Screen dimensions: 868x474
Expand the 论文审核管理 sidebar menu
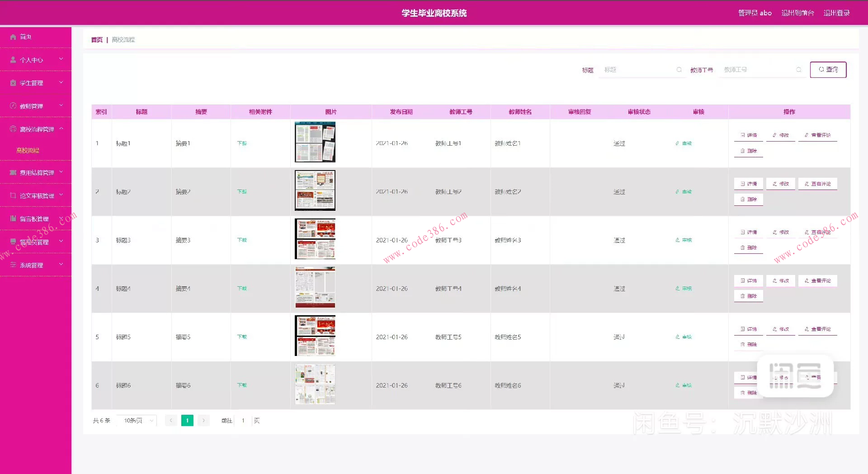click(x=36, y=195)
